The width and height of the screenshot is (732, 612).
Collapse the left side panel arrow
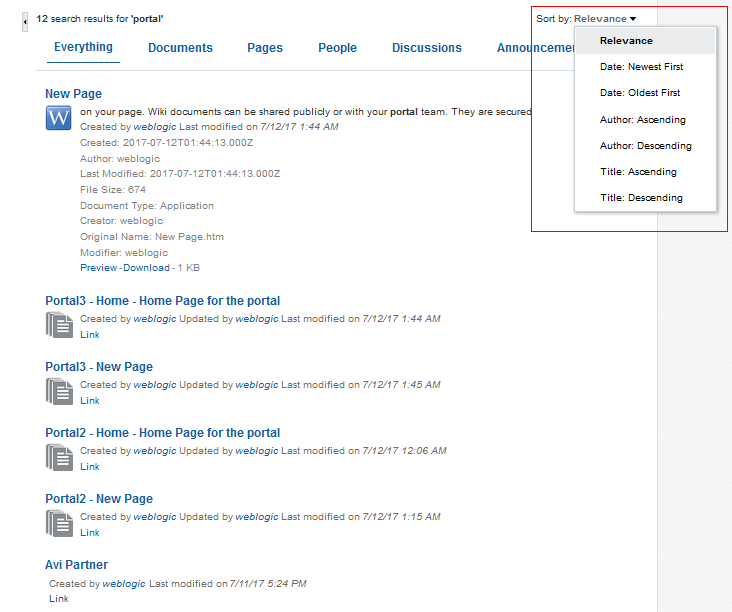click(25, 22)
